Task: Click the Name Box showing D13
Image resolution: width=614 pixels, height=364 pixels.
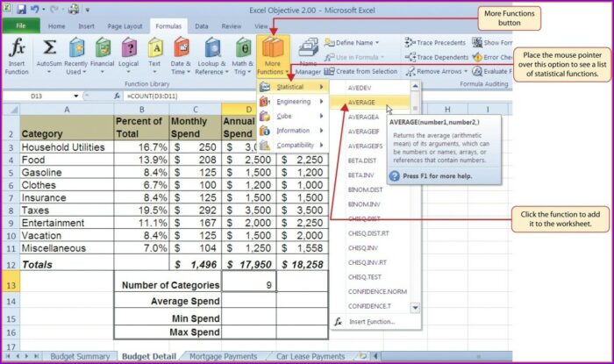Action: (38, 96)
